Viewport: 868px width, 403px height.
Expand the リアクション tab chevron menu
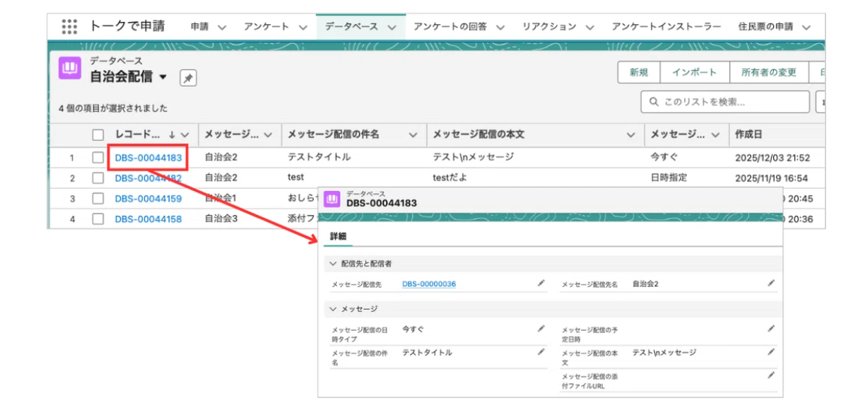tap(590, 27)
